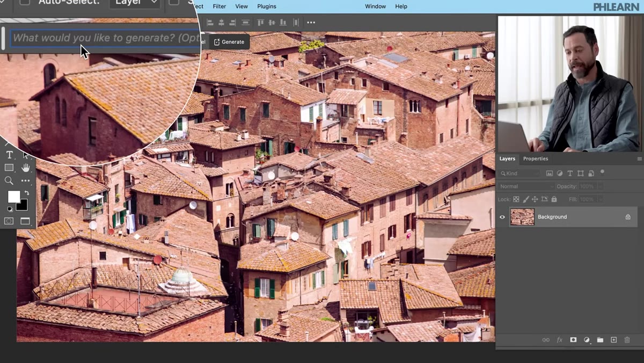Screen dimensions: 644x363
Task: Toggle adjustment layer filter icon
Action: coord(560,173)
